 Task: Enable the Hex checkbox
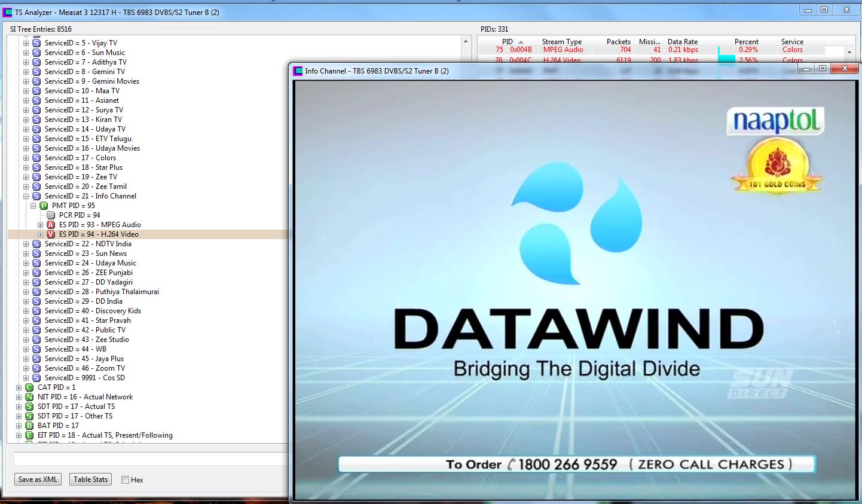coord(125,479)
